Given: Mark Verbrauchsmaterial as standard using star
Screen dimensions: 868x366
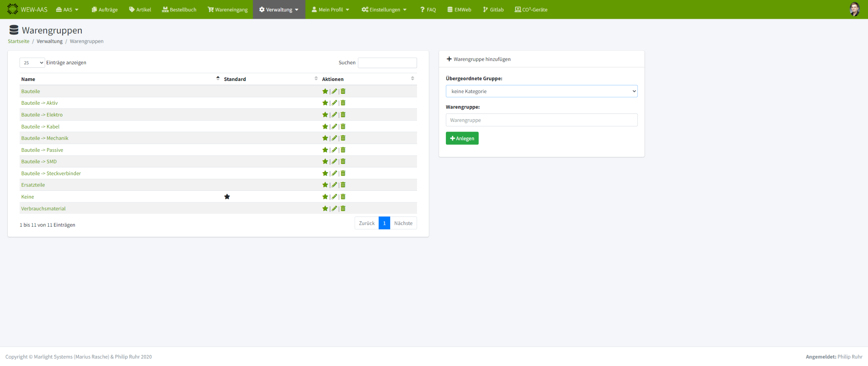Looking at the screenshot, I should coord(325,209).
